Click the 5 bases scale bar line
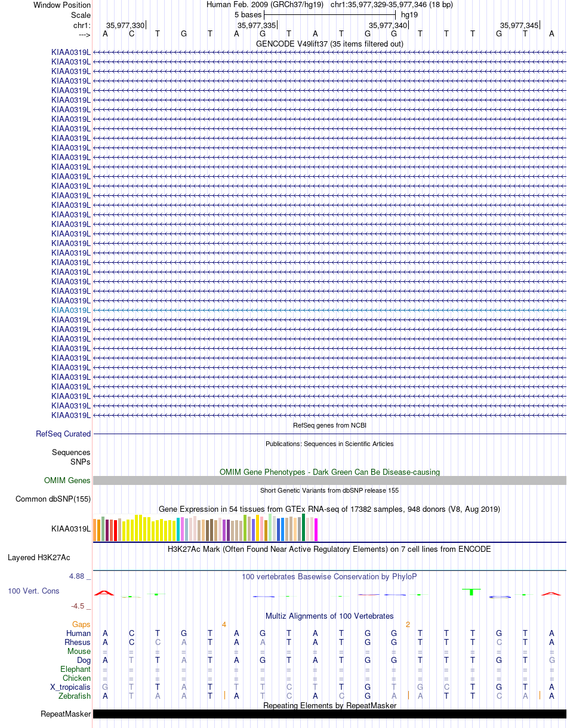The width and height of the screenshot is (567, 728). (330, 14)
